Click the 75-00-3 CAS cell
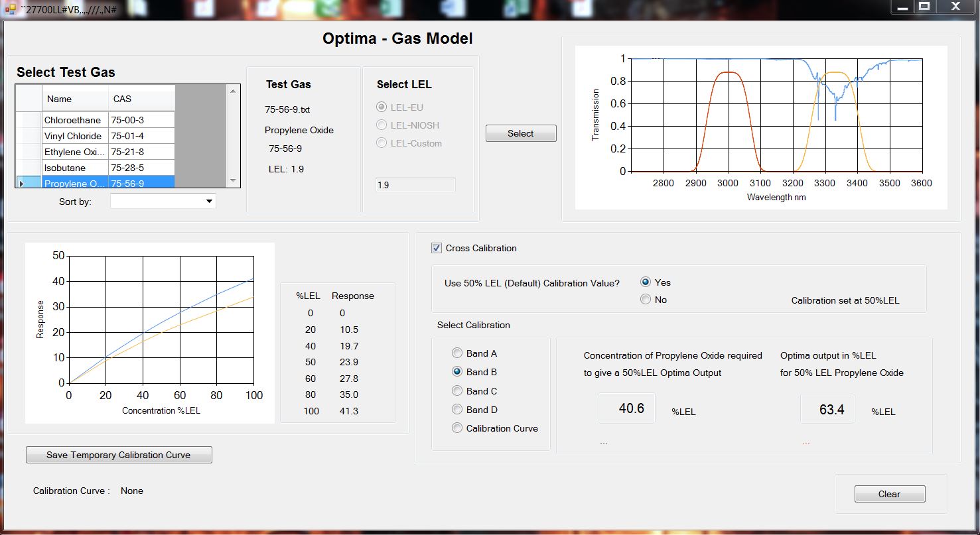980x535 pixels. [141, 120]
